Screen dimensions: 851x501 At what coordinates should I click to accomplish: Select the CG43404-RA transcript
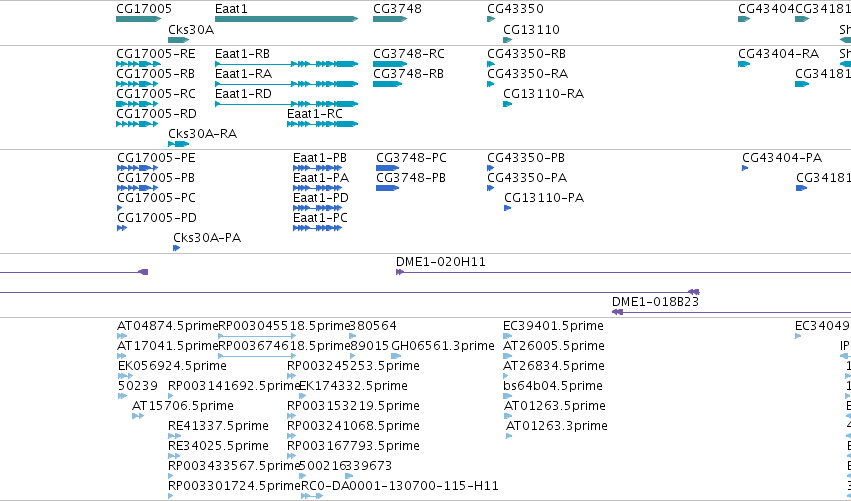(744, 64)
